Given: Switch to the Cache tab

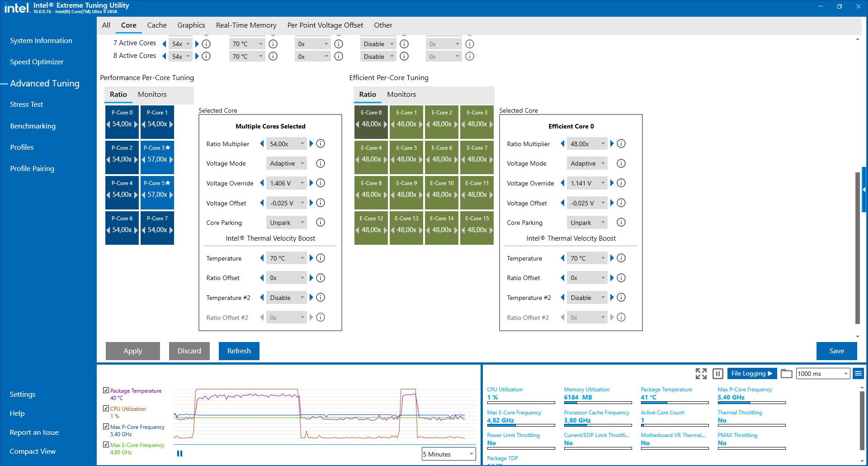Looking at the screenshot, I should [x=157, y=25].
